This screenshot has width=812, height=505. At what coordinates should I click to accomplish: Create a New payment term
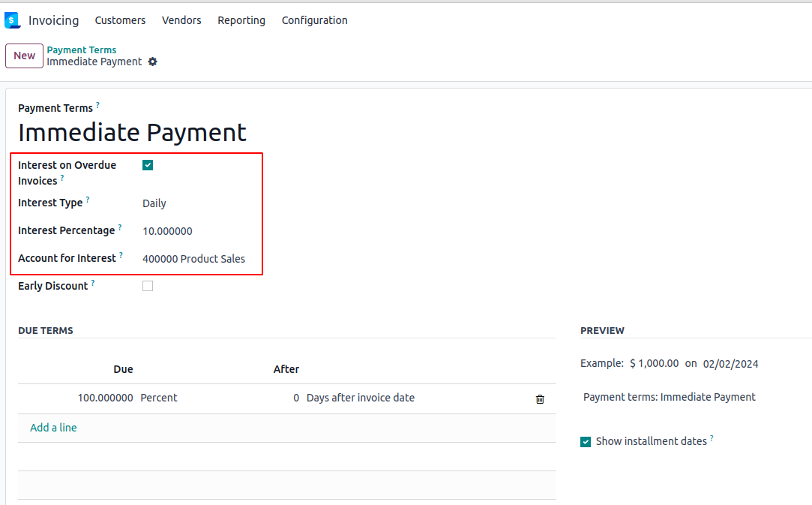24,56
